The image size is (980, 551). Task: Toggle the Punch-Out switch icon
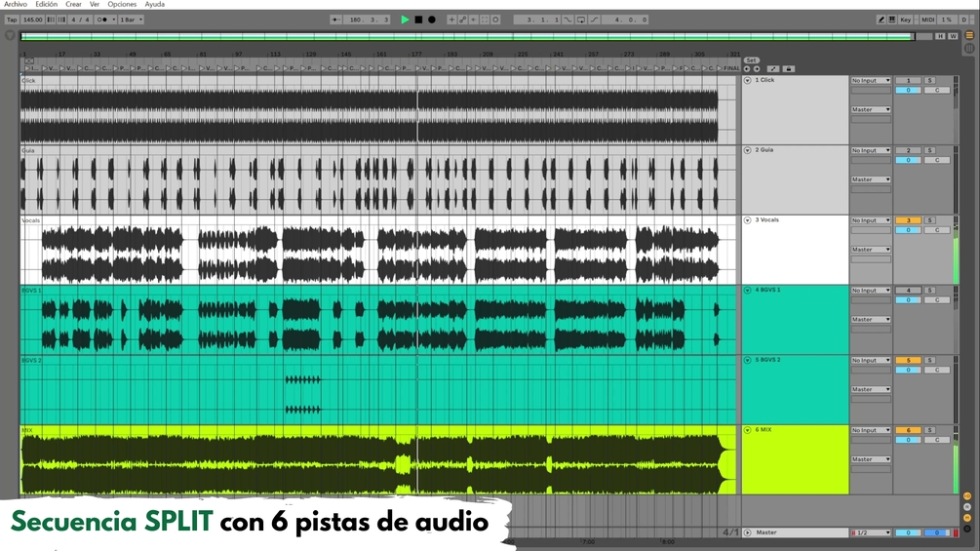[x=594, y=20]
